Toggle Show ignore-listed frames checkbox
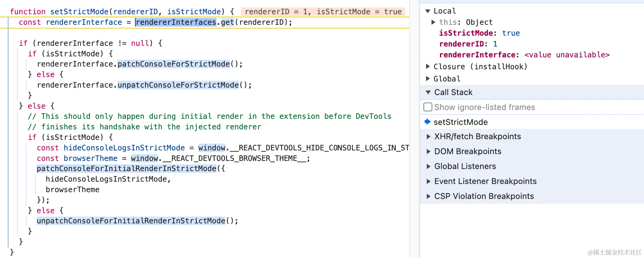 pyautogui.click(x=428, y=107)
